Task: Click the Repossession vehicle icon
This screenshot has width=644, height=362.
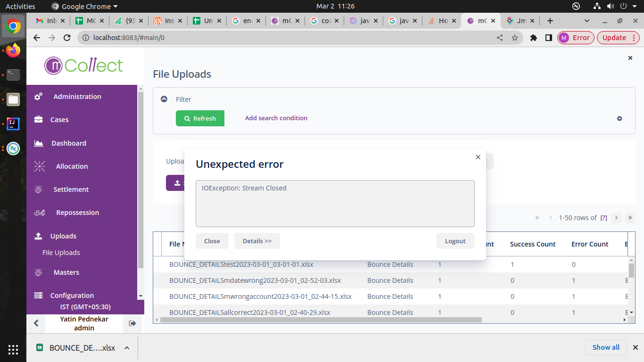Action: coord(40,213)
